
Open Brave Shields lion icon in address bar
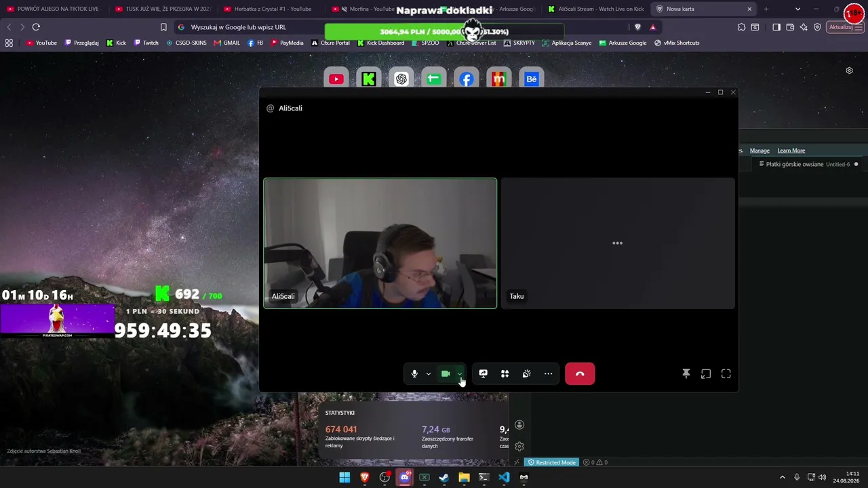[x=637, y=27]
